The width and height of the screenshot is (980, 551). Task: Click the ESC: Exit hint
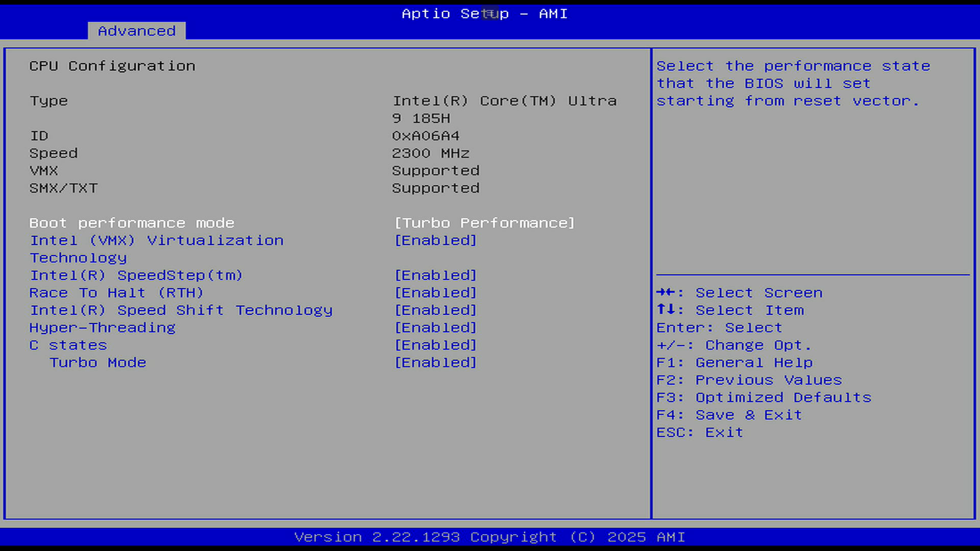[699, 433]
